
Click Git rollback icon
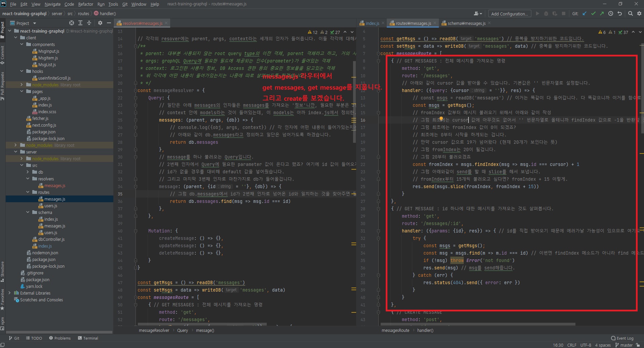point(620,14)
